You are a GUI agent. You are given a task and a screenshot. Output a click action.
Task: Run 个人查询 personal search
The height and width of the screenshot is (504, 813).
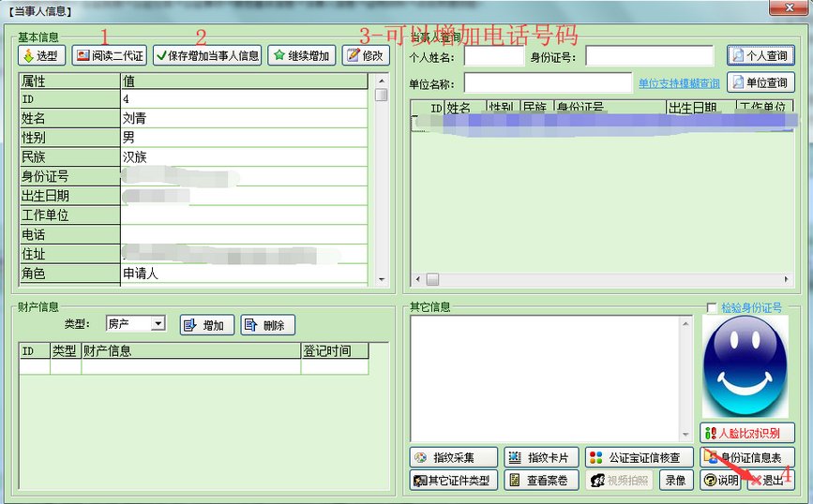pos(760,56)
